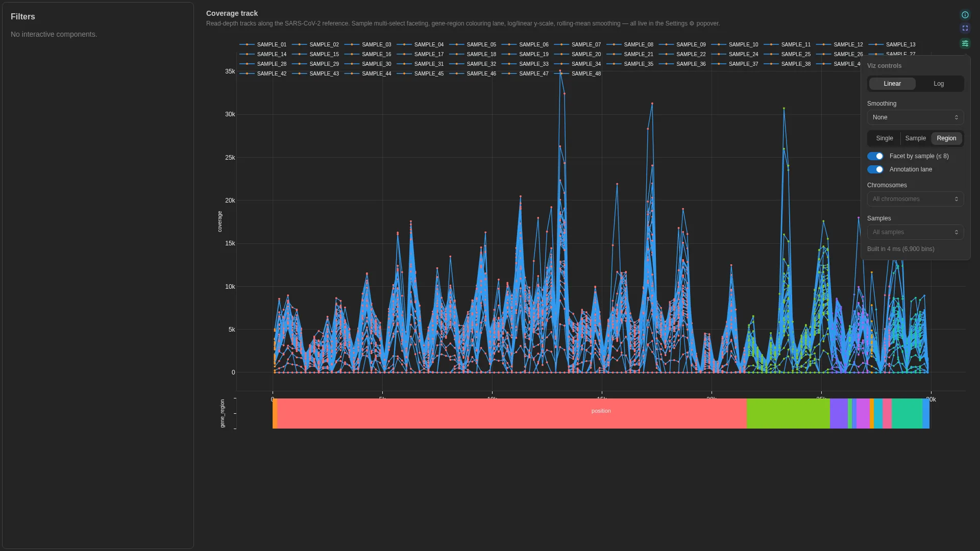Turn off Annotation lane switch

pyautogui.click(x=875, y=169)
